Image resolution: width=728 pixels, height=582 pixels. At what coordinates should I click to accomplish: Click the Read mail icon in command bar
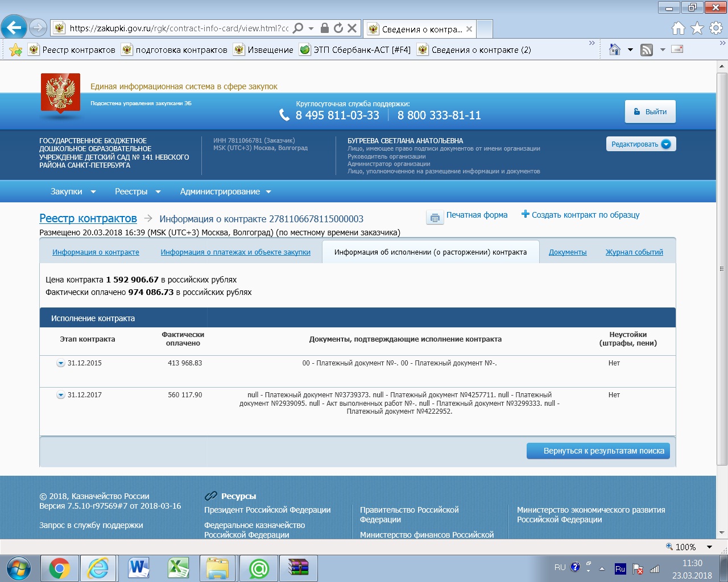click(x=677, y=49)
